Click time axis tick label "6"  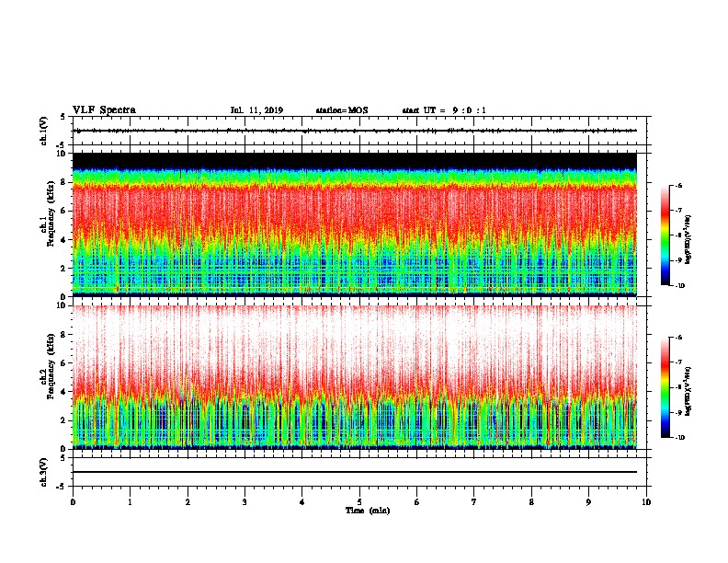tap(417, 502)
